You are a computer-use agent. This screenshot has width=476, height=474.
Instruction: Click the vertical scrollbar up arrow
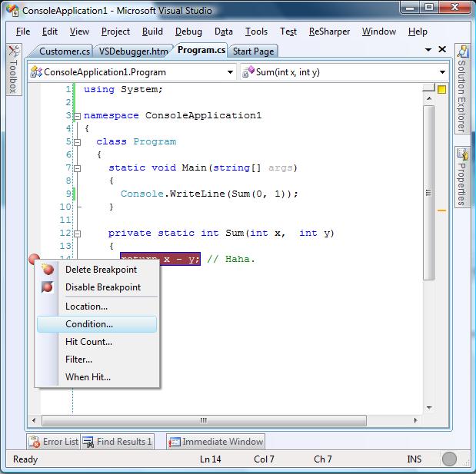tap(429, 98)
